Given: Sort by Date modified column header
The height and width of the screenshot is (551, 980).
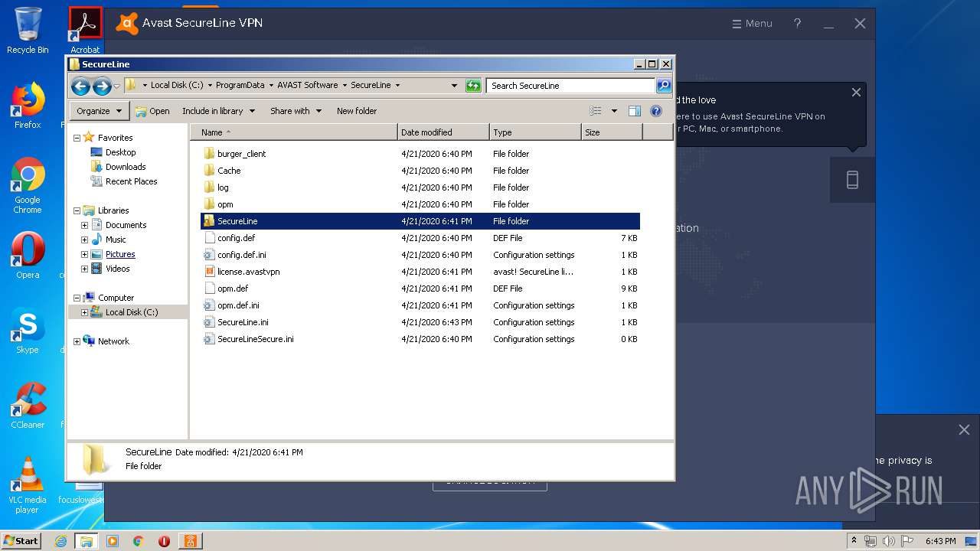Looking at the screenshot, I should 444,132.
